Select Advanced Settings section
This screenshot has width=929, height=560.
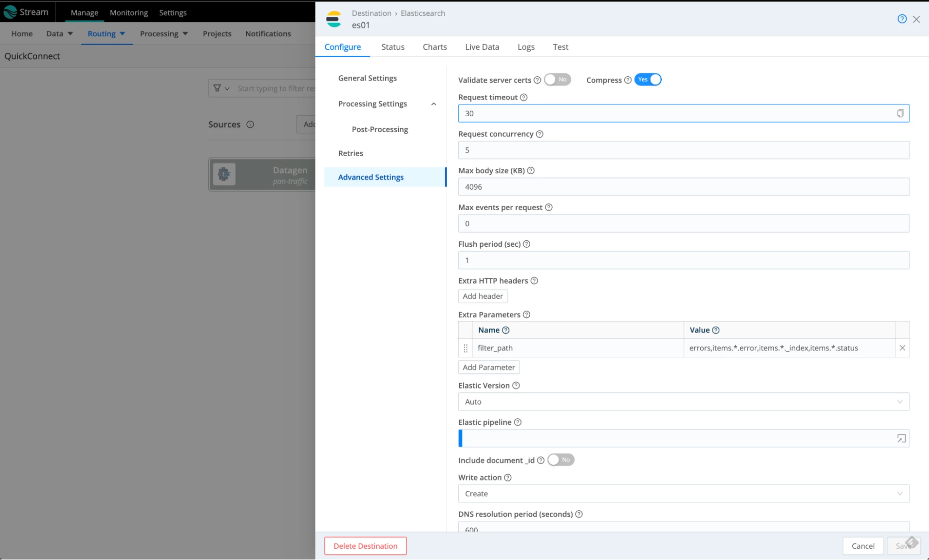point(385,177)
